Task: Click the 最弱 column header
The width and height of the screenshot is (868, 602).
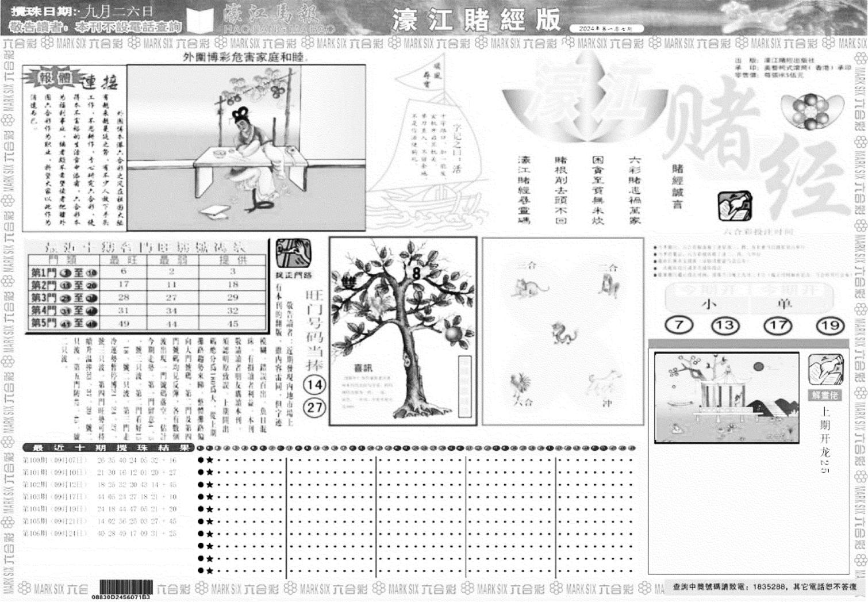Action: (x=172, y=260)
